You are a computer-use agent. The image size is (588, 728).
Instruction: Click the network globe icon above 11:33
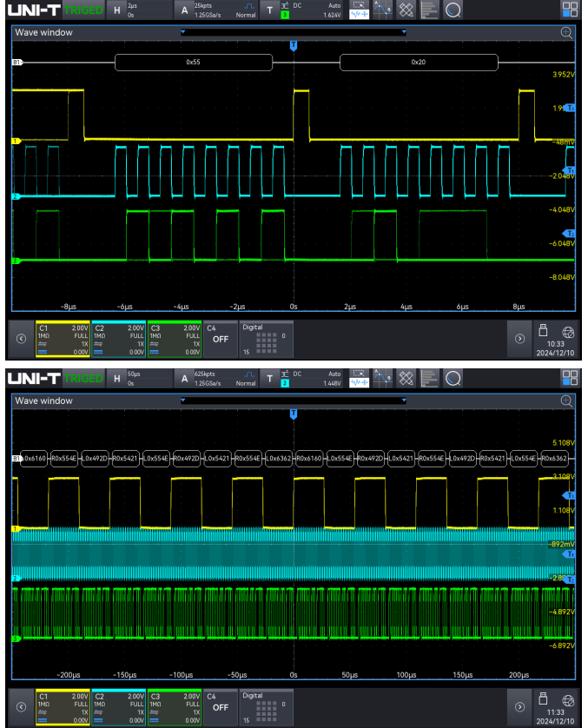point(568,698)
